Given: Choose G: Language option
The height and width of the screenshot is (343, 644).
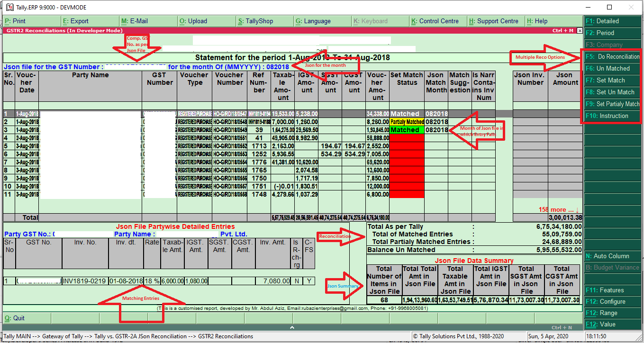Looking at the screenshot, I should tap(322, 21).
